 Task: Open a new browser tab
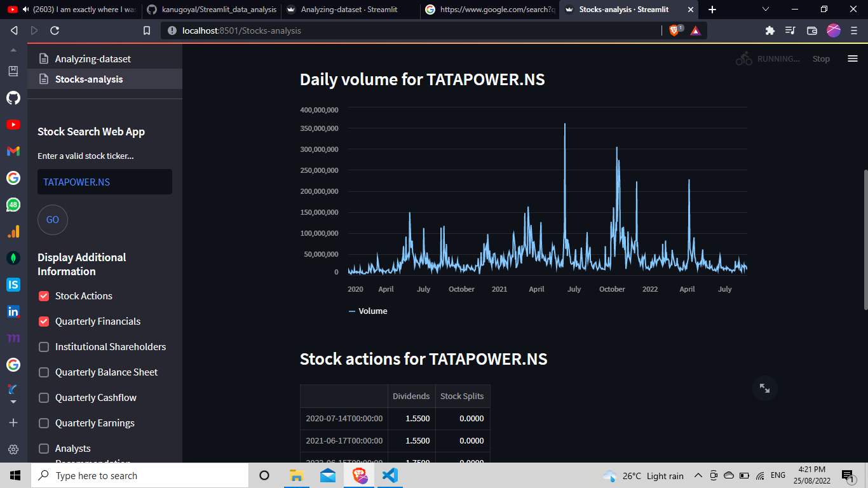pos(712,10)
